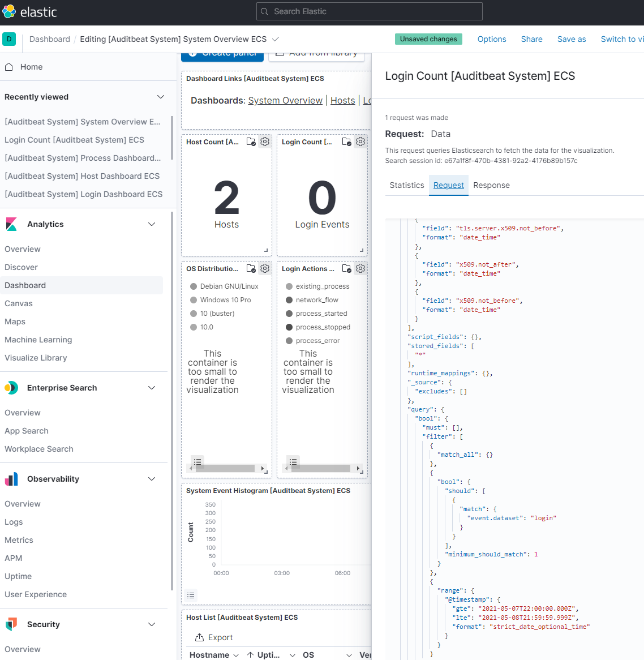The image size is (644, 660).
Task: Open System Overview dashboard link
Action: (285, 101)
